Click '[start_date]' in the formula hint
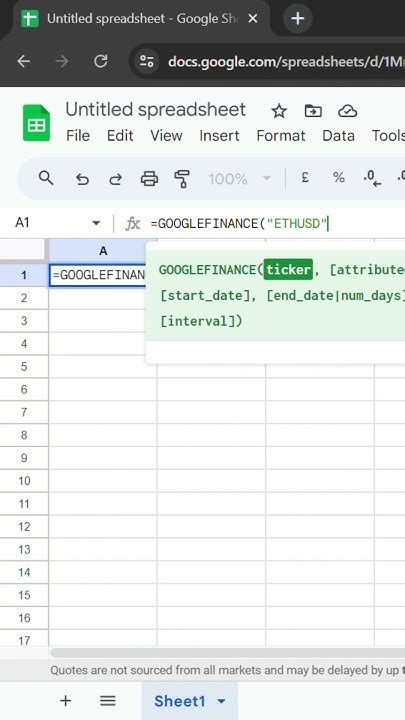The width and height of the screenshot is (405, 720). (x=206, y=295)
